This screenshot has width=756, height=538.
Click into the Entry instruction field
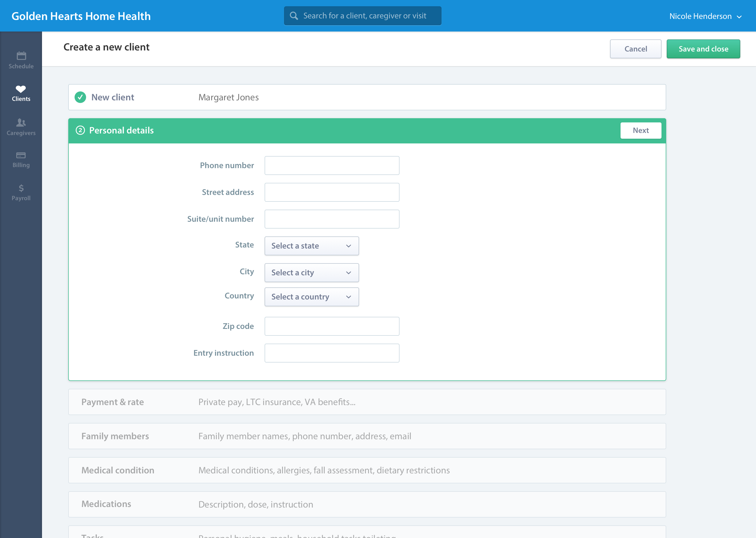click(332, 353)
